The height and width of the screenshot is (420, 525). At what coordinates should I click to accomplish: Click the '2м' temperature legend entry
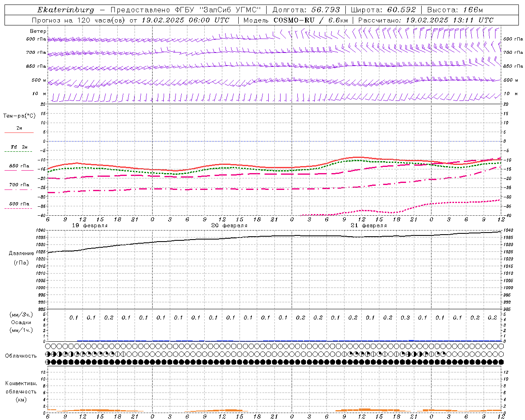[19, 128]
